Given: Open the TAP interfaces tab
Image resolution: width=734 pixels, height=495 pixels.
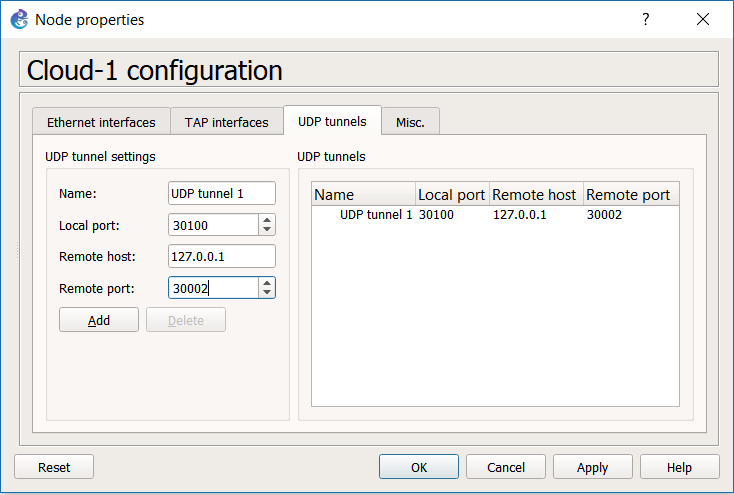Looking at the screenshot, I should (x=227, y=122).
